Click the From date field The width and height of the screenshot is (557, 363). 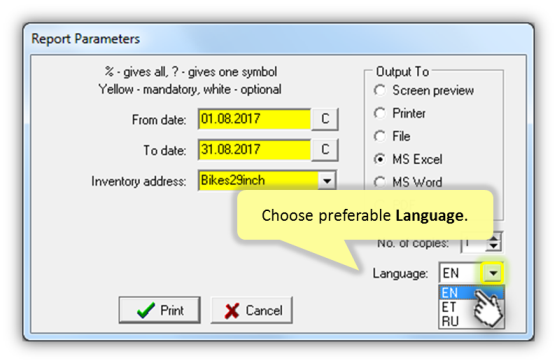254,119
